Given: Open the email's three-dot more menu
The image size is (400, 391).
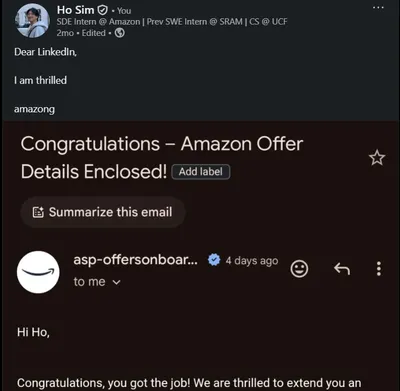Looking at the screenshot, I should pyautogui.click(x=379, y=269).
